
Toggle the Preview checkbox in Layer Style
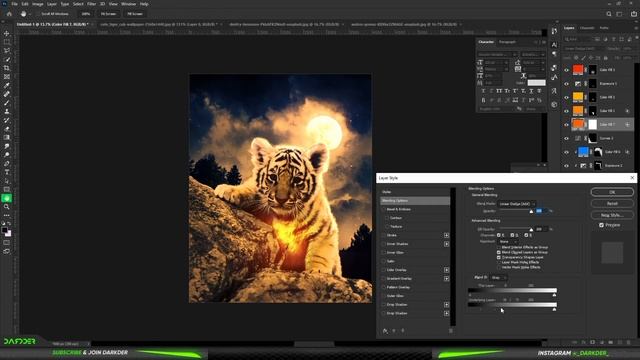[x=601, y=225]
